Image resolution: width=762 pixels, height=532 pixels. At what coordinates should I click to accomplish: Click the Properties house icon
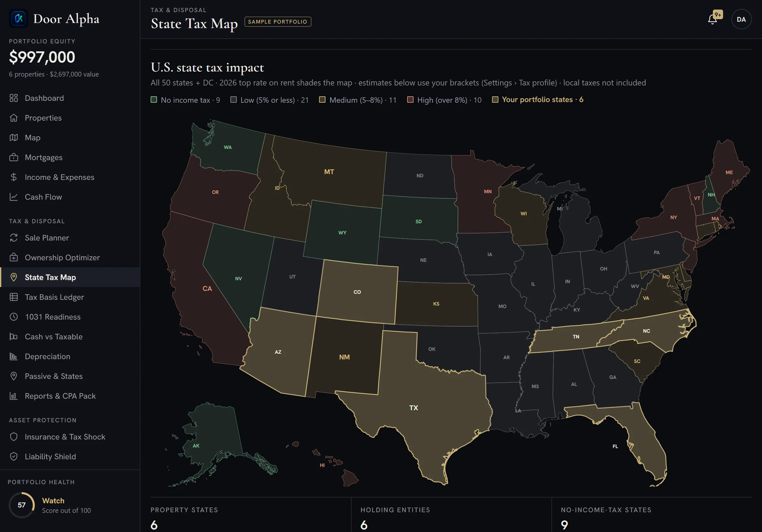14,118
